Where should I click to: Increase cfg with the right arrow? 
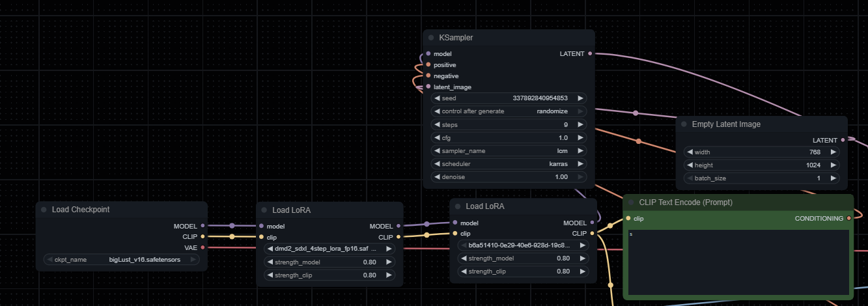click(580, 138)
